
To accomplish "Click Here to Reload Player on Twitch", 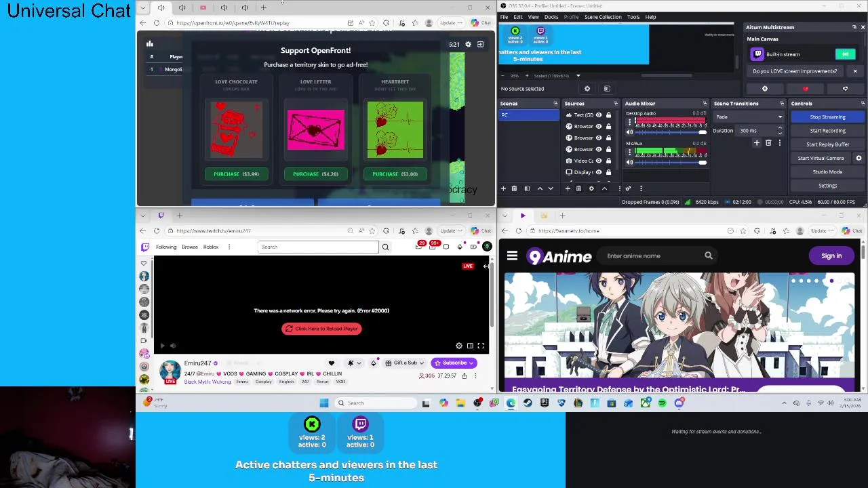I will pos(321,329).
